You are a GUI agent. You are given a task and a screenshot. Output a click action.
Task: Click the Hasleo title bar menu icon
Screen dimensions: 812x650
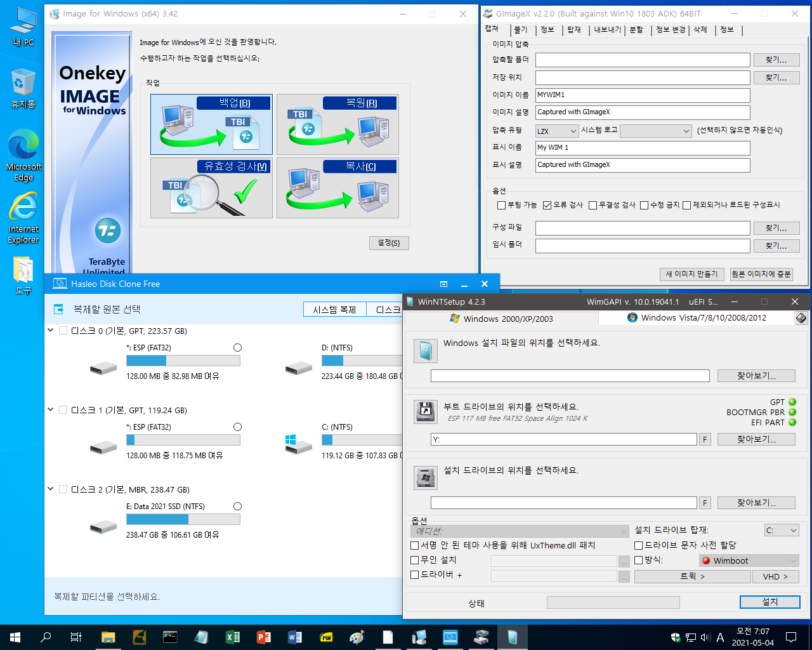[x=443, y=284]
